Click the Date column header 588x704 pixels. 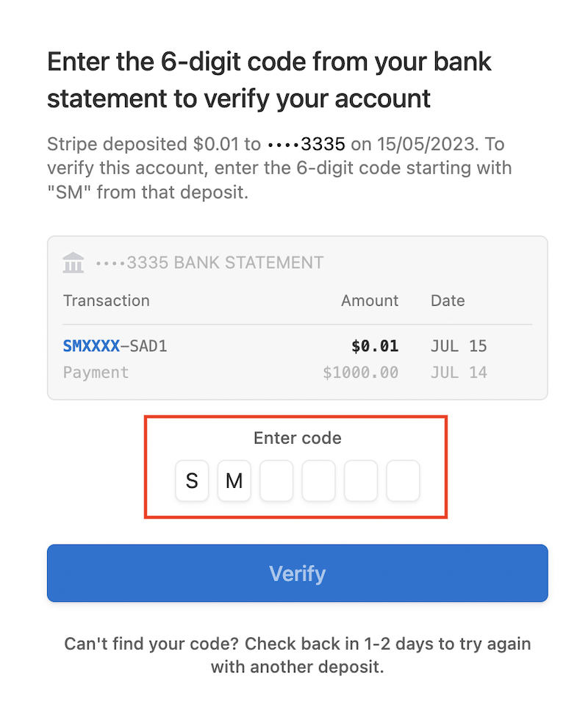(x=448, y=301)
